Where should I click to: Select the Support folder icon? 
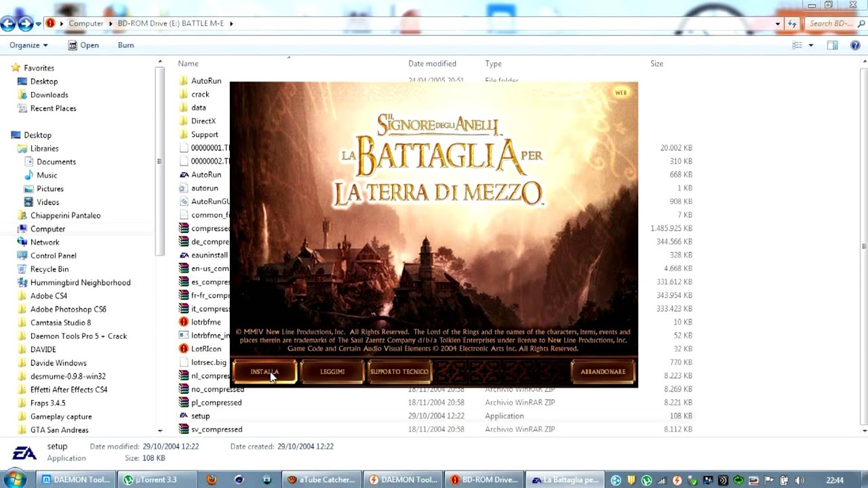pyautogui.click(x=183, y=134)
